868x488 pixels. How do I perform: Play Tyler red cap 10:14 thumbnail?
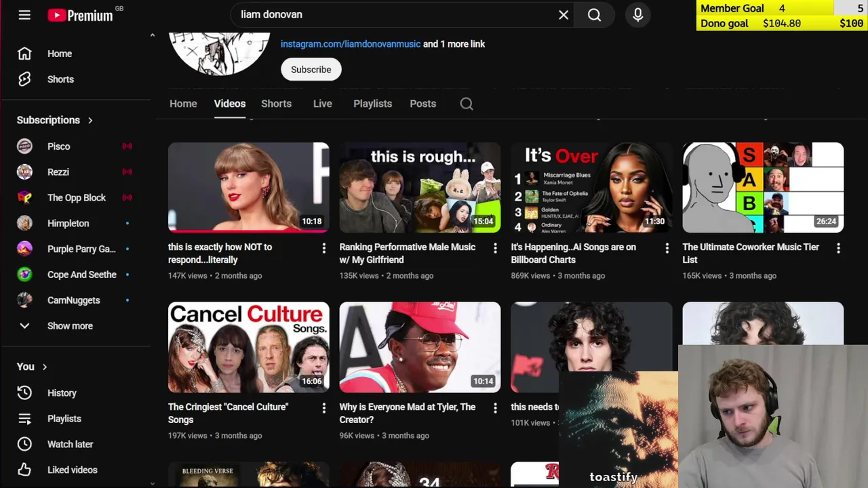pyautogui.click(x=420, y=348)
